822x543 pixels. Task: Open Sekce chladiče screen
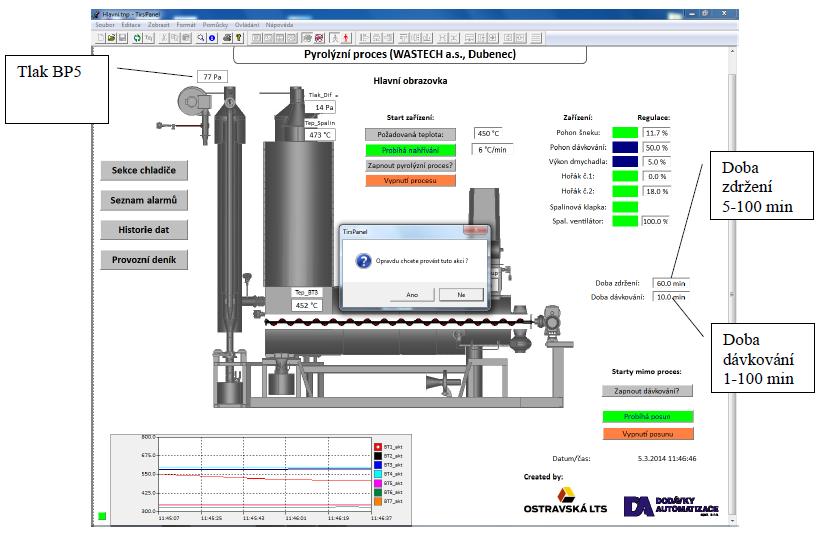[144, 170]
